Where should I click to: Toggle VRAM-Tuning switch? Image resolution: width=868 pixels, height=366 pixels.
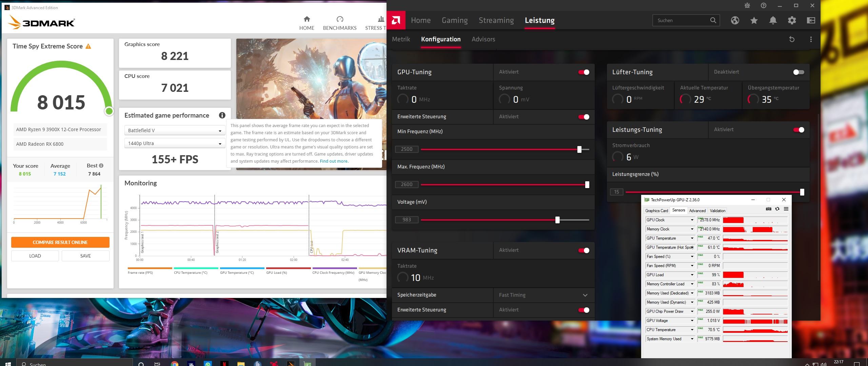coord(584,250)
